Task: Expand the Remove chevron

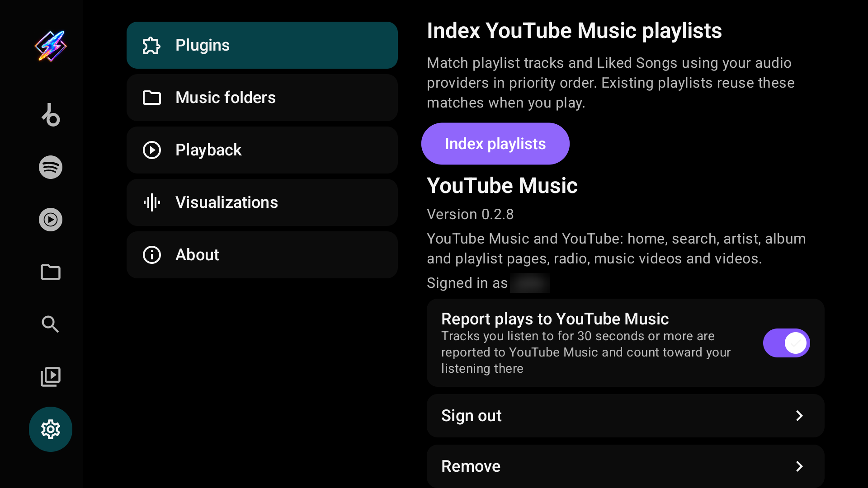Action: (x=799, y=466)
